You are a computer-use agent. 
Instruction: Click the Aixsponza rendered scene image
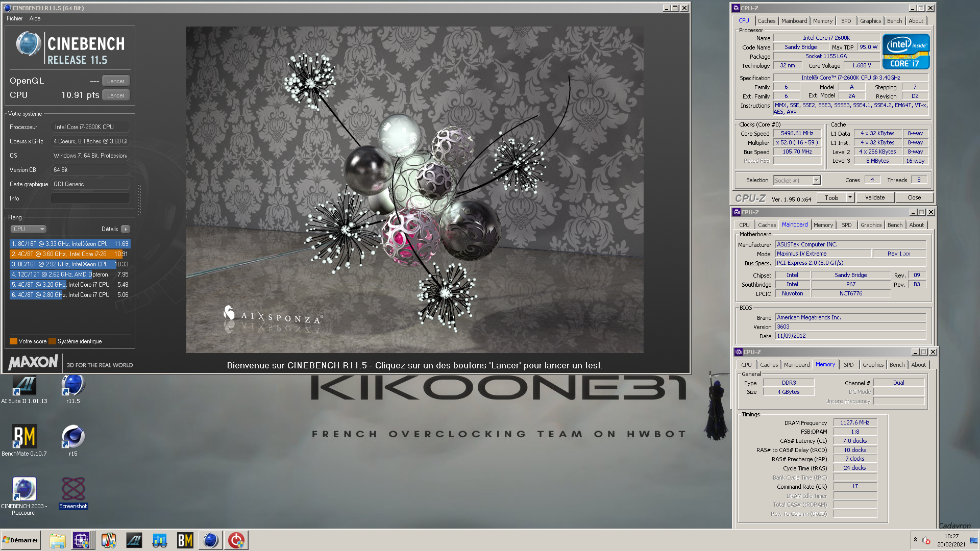414,190
